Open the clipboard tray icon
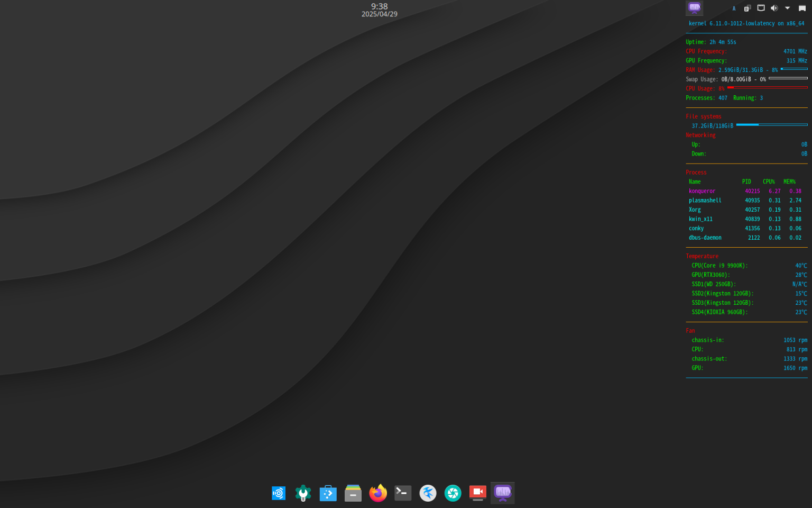This screenshot has width=812, height=508. pyautogui.click(x=748, y=8)
